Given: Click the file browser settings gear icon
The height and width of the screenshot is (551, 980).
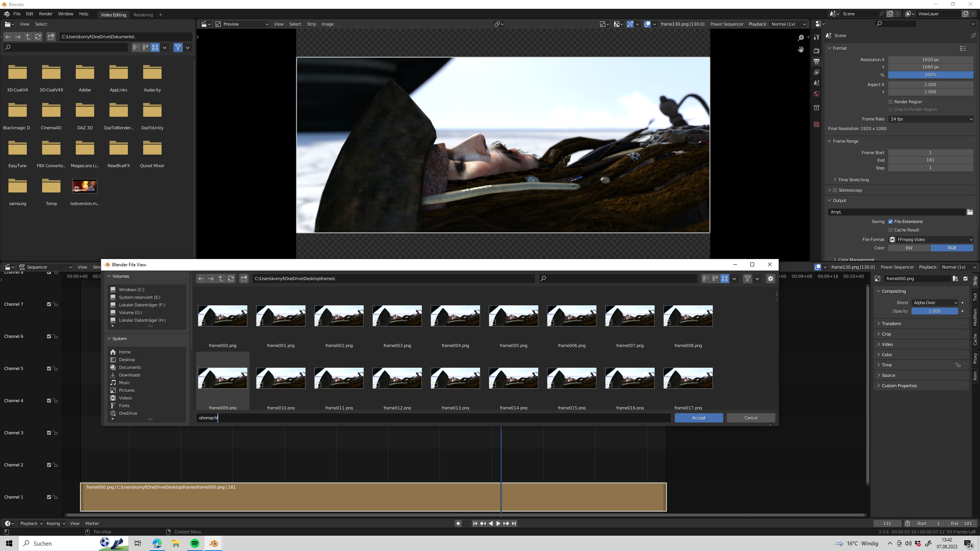Looking at the screenshot, I should pyautogui.click(x=770, y=279).
